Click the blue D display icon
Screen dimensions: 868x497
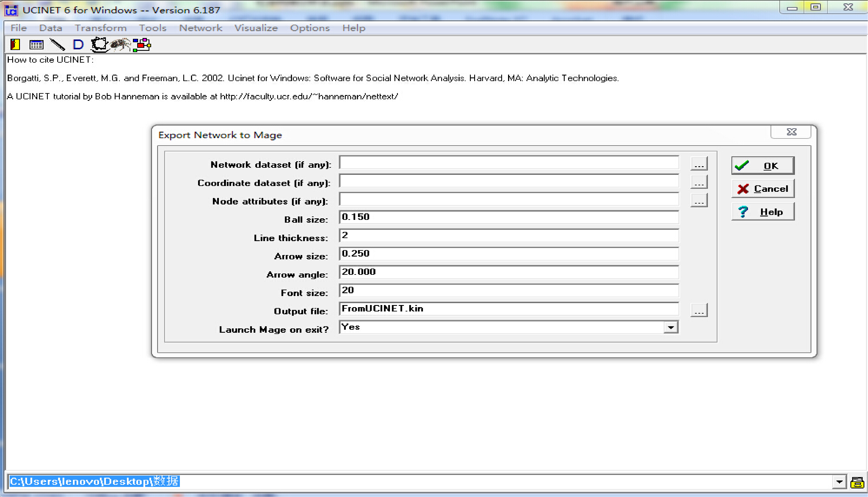pyautogui.click(x=78, y=44)
